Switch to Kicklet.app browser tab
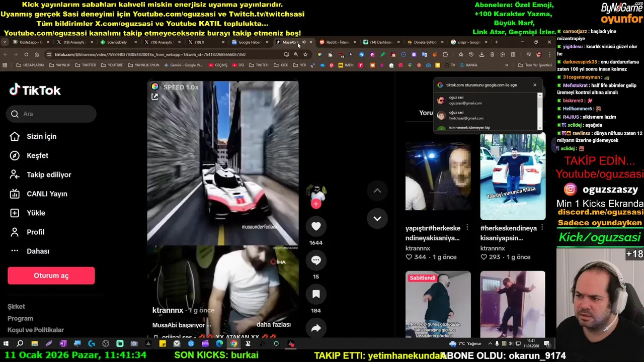Screen dimensions: 644x362 coord(31,42)
